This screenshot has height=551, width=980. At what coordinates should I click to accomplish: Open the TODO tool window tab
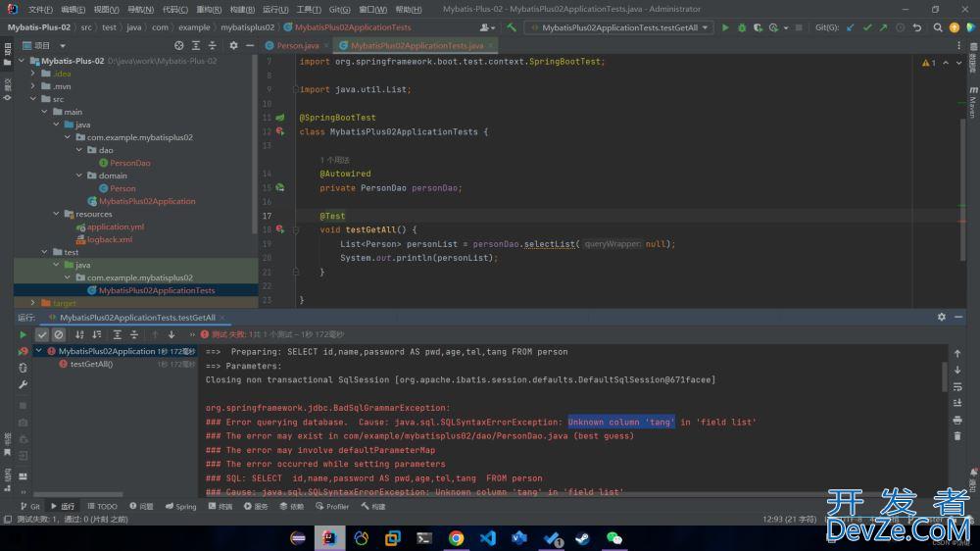103,507
